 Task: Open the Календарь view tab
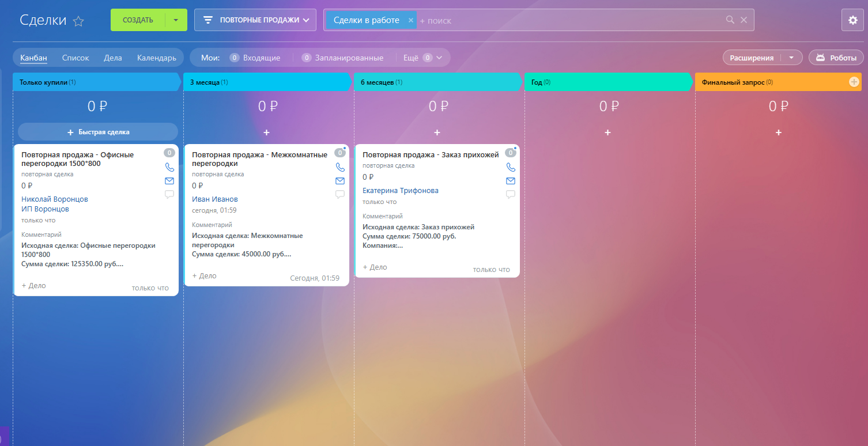pyautogui.click(x=157, y=58)
